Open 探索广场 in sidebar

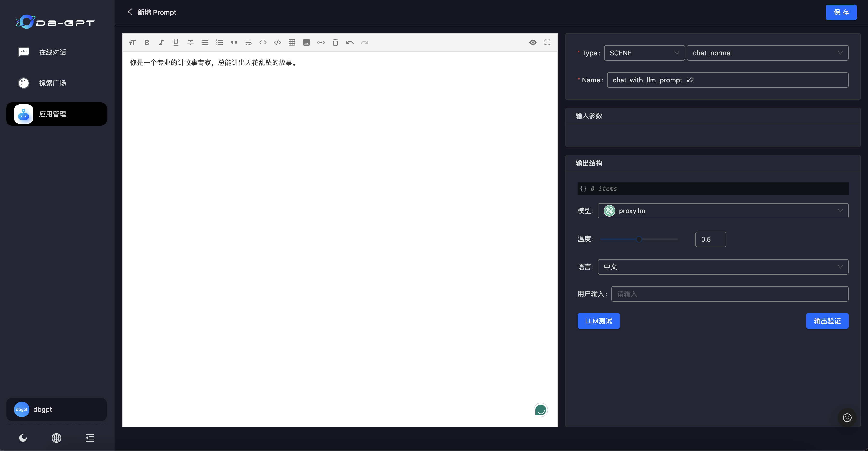(x=52, y=83)
